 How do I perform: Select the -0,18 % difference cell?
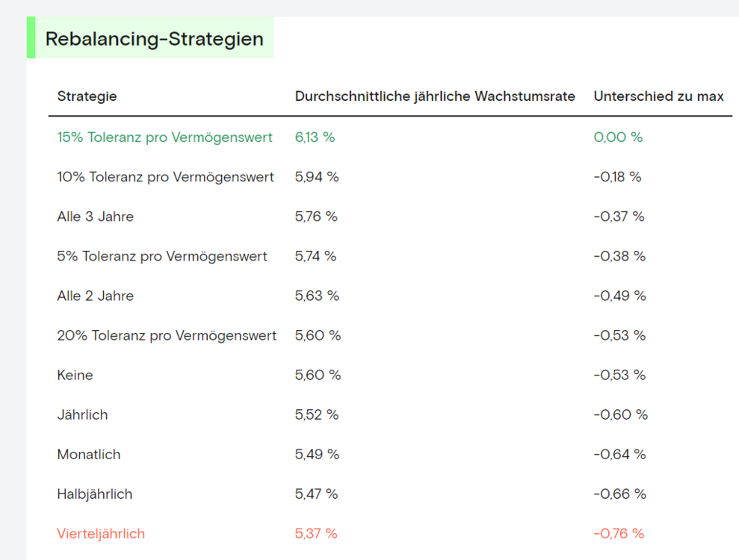[617, 177]
